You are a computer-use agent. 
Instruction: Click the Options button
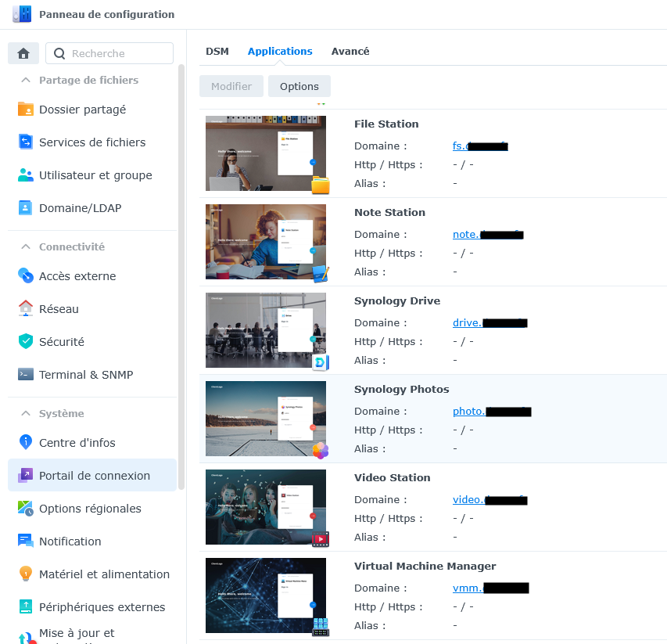pos(299,86)
